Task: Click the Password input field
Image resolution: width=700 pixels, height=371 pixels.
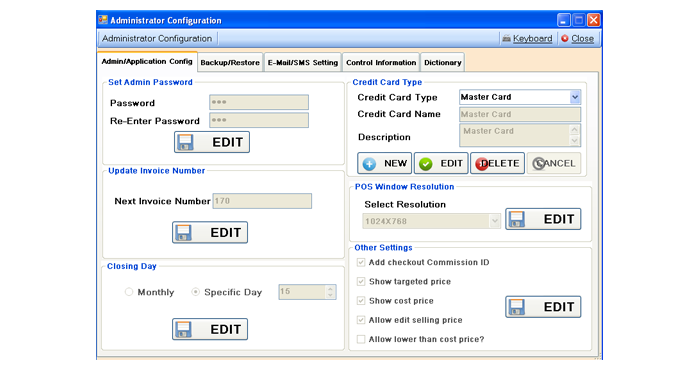Action: tap(259, 102)
